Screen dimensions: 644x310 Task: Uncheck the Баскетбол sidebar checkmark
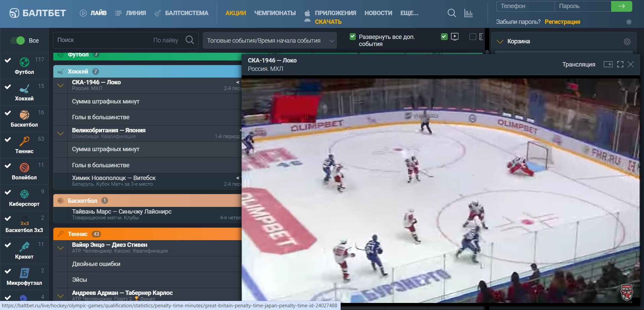pyautogui.click(x=8, y=113)
